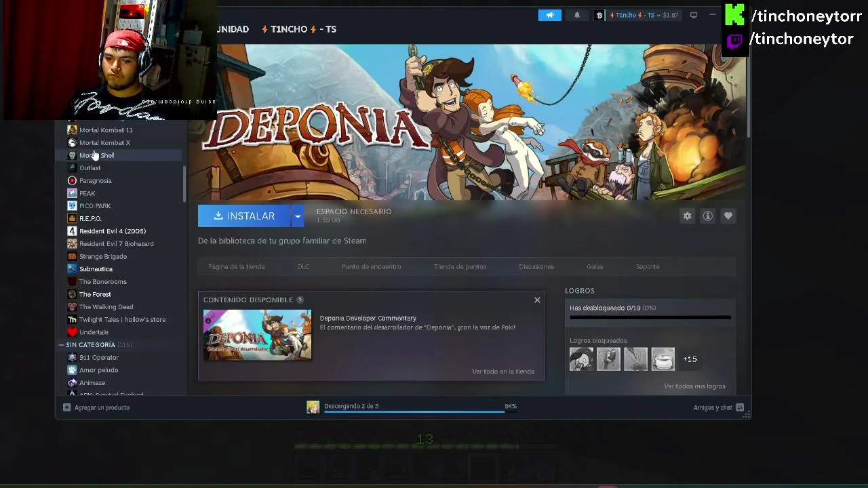The width and height of the screenshot is (868, 488).
Task: Select Strange Brigade in library
Action: click(x=102, y=256)
